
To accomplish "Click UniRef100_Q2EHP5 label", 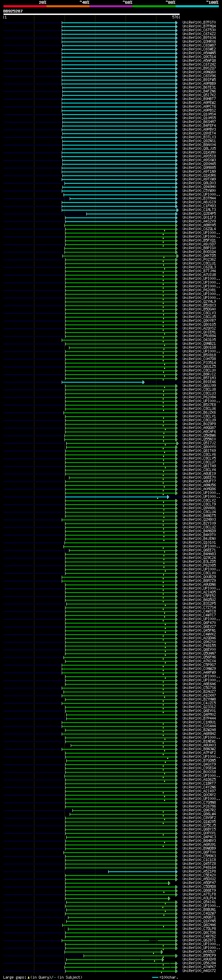I will point(199,214).
